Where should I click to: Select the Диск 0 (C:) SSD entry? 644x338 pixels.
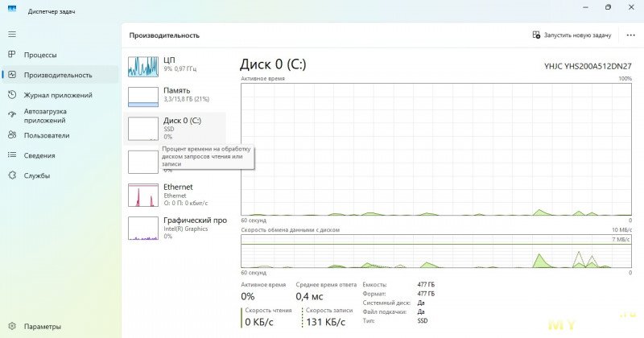click(x=177, y=128)
